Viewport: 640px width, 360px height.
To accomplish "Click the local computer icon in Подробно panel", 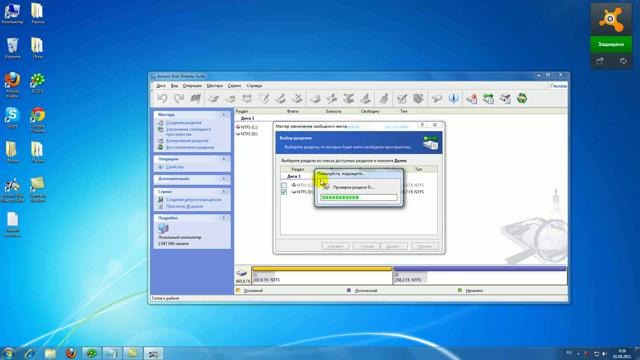I will click(x=163, y=228).
